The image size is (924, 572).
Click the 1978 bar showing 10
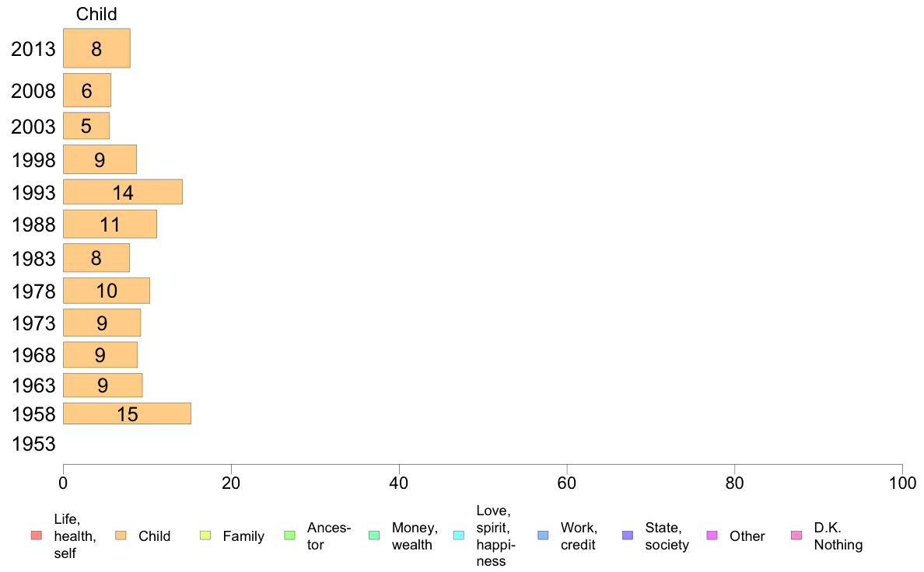coord(107,291)
